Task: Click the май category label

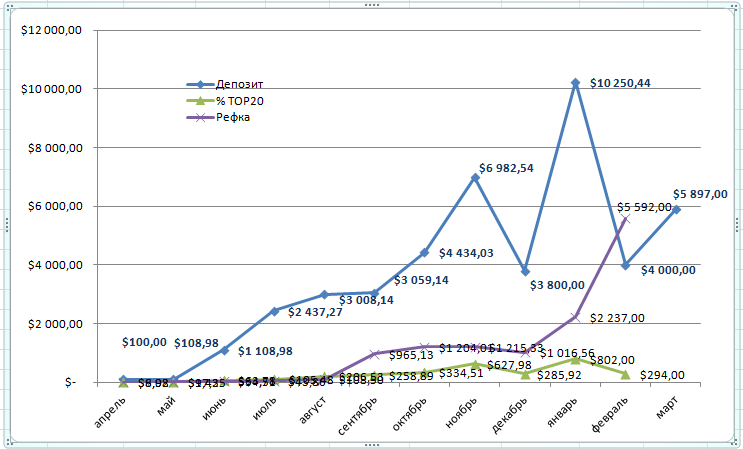Action: tap(166, 405)
